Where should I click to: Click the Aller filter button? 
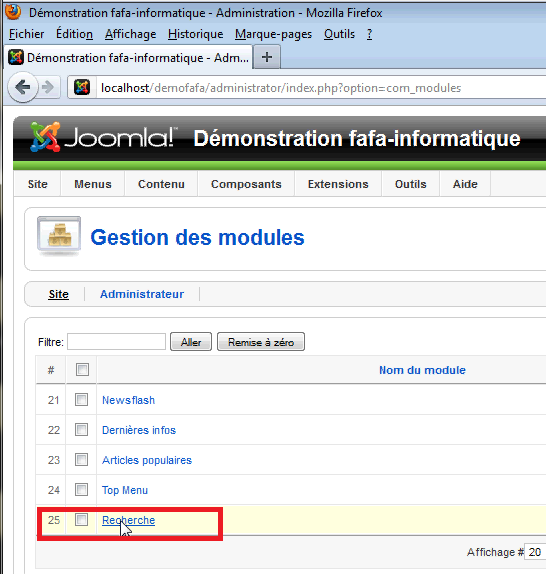pyautogui.click(x=191, y=342)
